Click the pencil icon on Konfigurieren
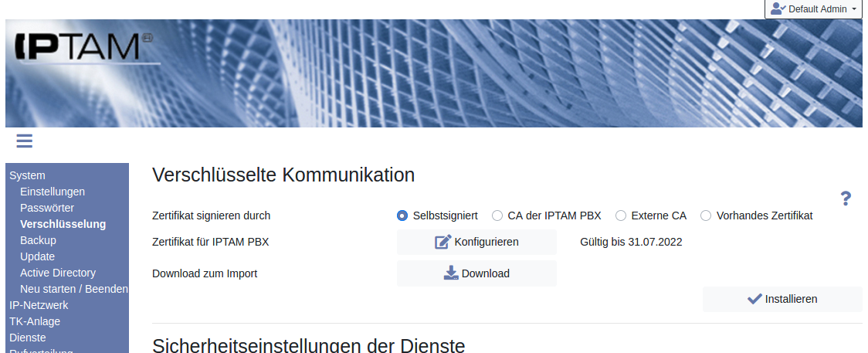 442,242
